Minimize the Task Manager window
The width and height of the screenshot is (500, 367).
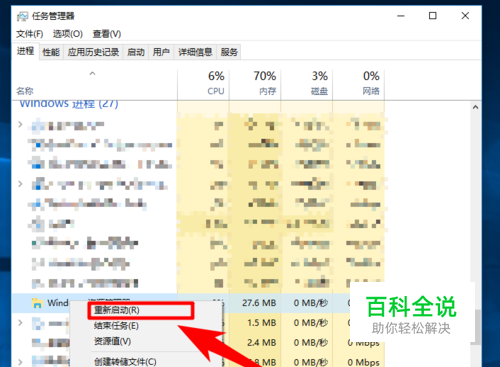coord(401,16)
